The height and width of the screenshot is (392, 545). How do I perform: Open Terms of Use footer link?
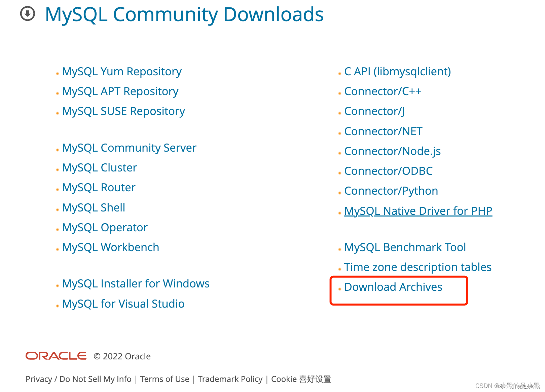[x=165, y=379]
